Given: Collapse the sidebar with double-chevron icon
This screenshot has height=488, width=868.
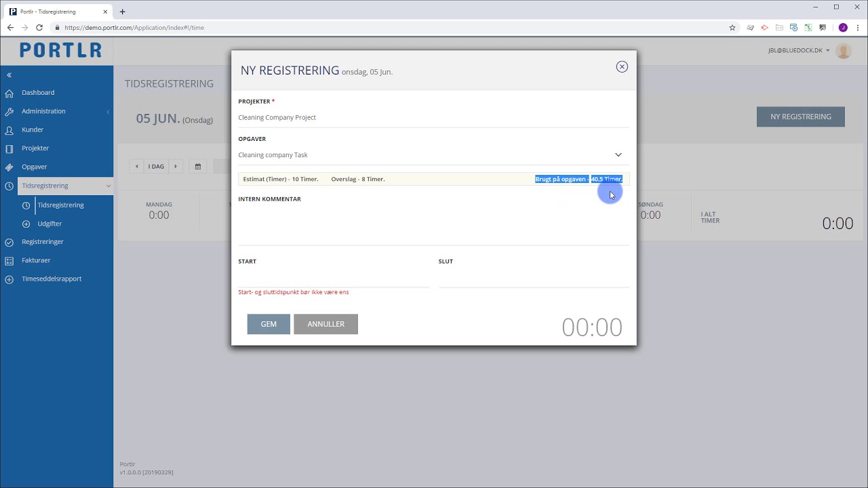Looking at the screenshot, I should 9,75.
